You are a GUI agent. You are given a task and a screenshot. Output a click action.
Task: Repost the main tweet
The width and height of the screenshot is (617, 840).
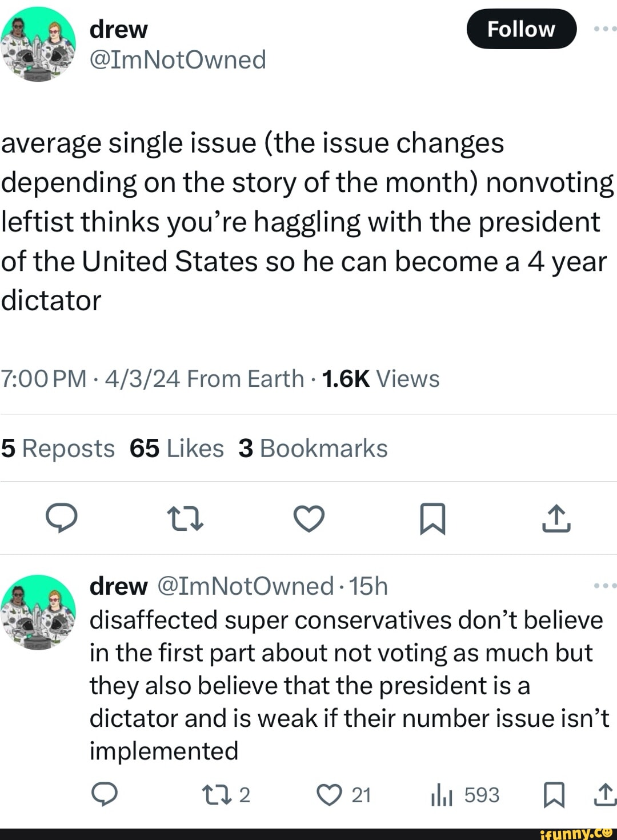(x=185, y=519)
